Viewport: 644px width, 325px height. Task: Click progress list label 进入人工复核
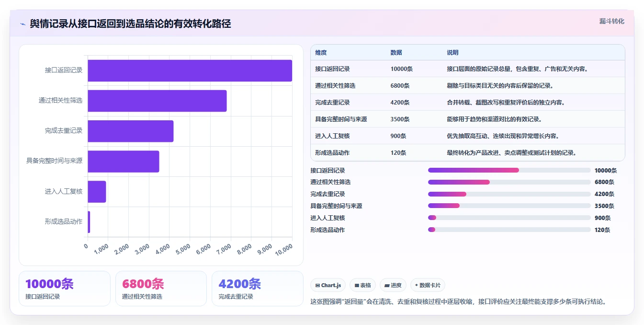click(x=328, y=218)
